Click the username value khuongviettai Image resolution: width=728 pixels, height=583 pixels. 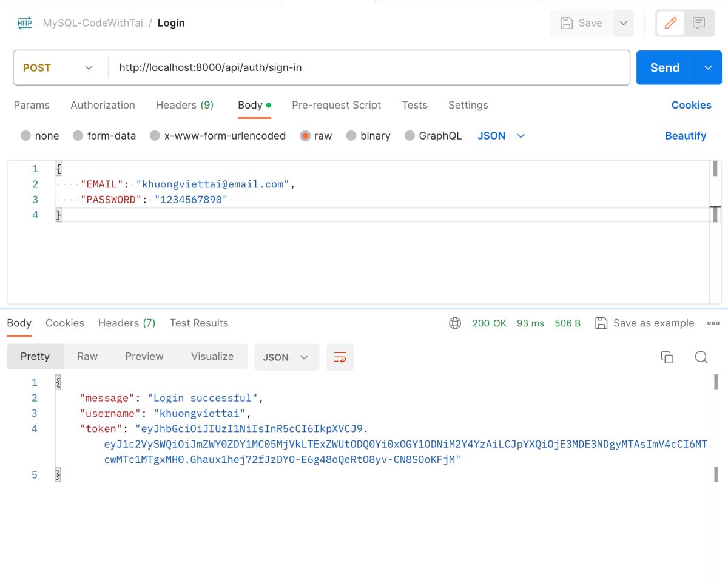(x=200, y=413)
